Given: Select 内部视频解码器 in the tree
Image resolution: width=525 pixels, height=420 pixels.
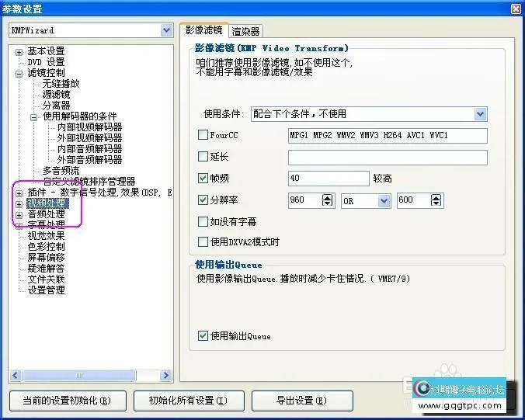Looking at the screenshot, I should (90, 127).
